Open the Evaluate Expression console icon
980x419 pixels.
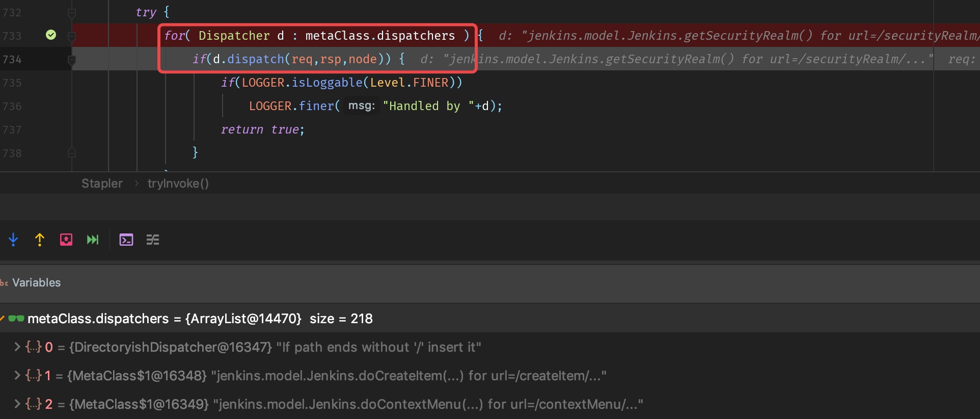coord(126,240)
